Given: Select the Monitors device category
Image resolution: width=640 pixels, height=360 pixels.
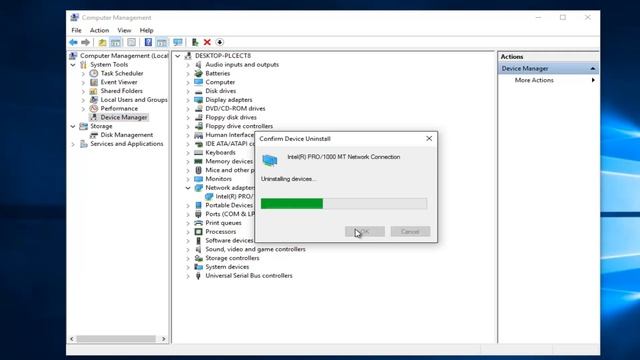Looking at the screenshot, I should coord(218,179).
